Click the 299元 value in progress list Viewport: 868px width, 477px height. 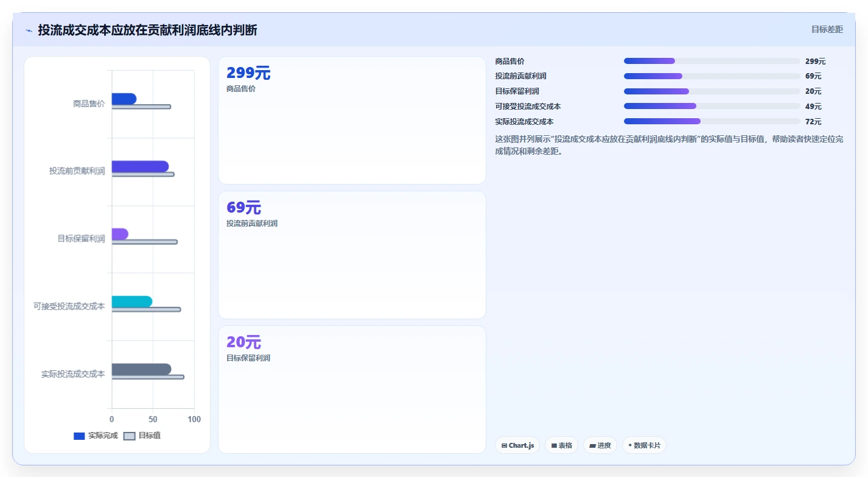(x=815, y=62)
